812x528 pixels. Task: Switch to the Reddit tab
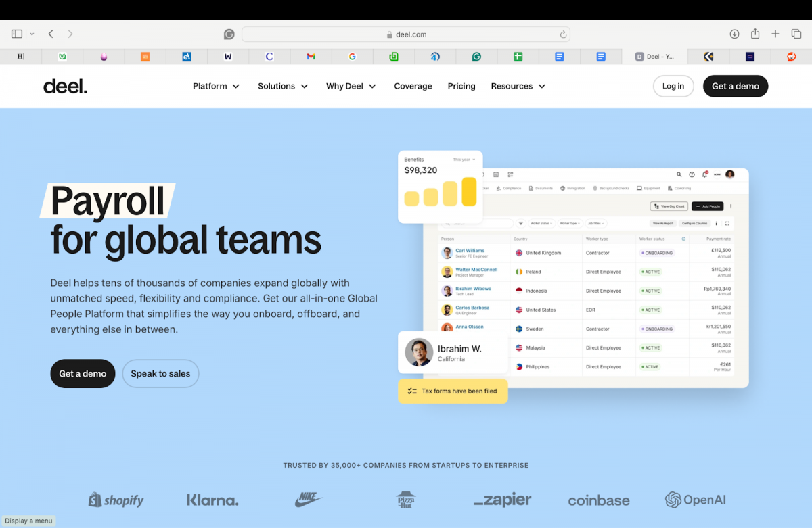coord(792,57)
